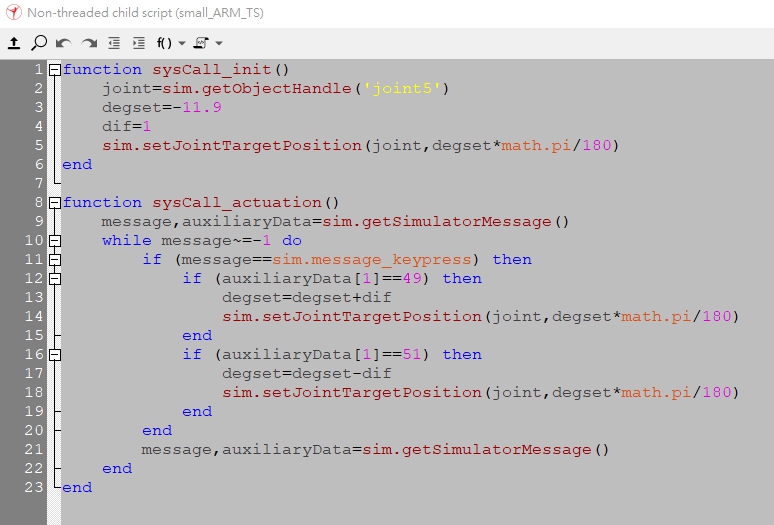Collapse the while loop on line 10
This screenshot has height=525, width=774.
55,241
